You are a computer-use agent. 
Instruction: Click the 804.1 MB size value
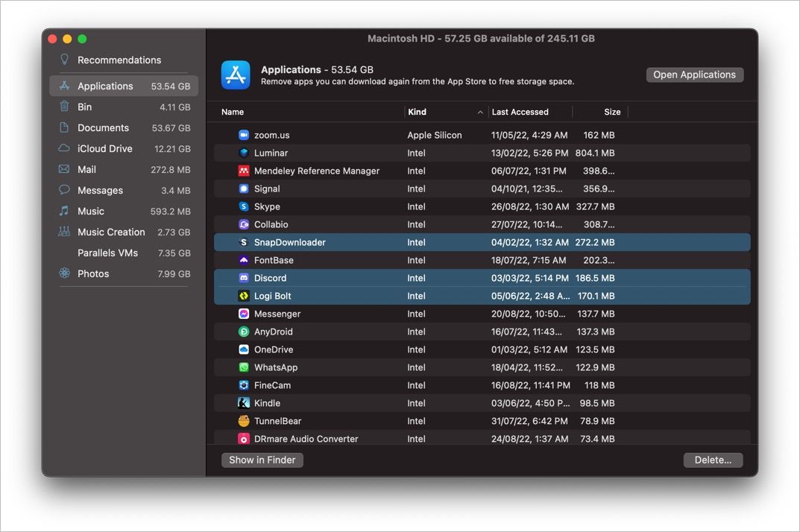pyautogui.click(x=595, y=153)
